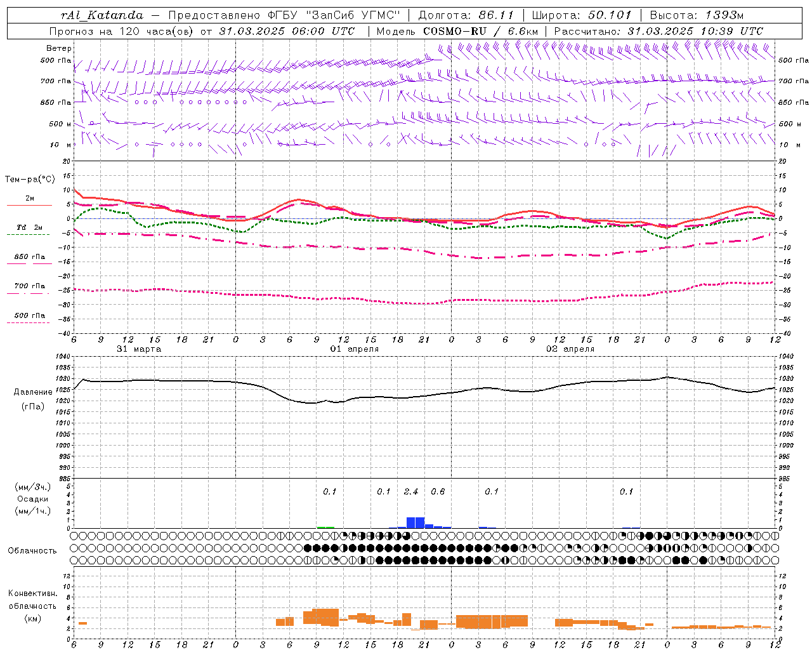Click the Конвективн. label

[x=32, y=594]
